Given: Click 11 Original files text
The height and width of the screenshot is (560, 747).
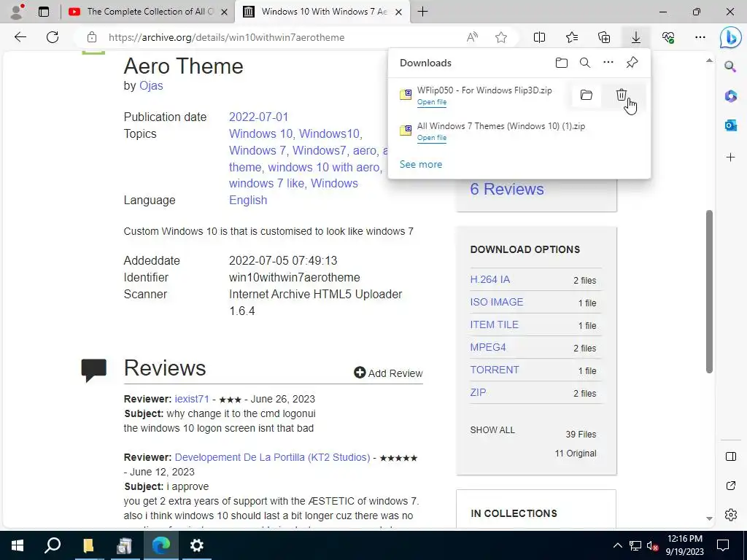Looking at the screenshot, I should (575, 454).
